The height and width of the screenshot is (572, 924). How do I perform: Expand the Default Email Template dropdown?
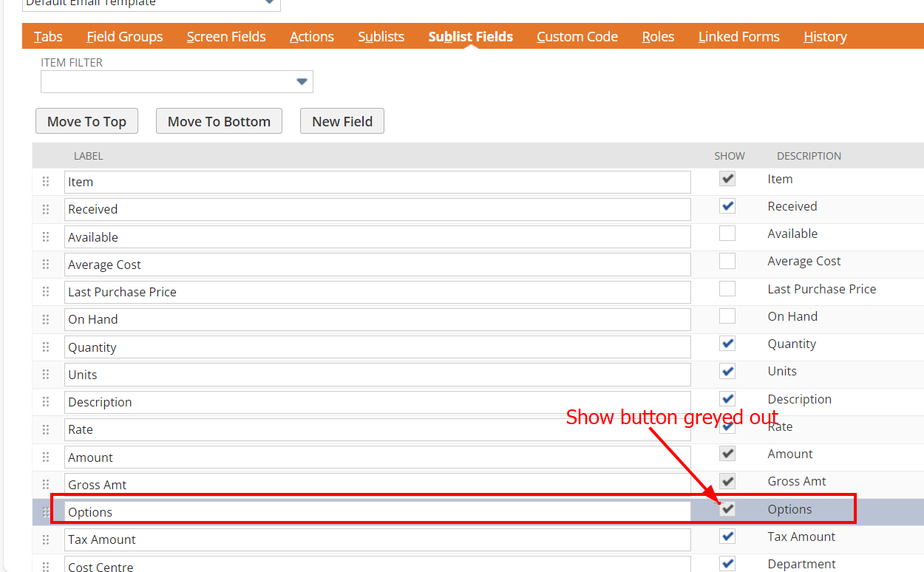(269, 3)
